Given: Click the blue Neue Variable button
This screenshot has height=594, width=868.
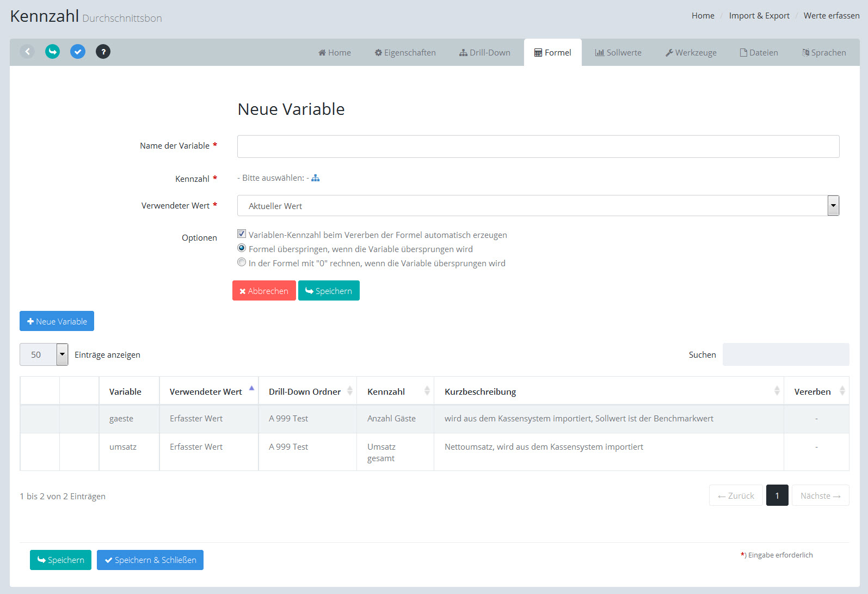Looking at the screenshot, I should coord(57,321).
